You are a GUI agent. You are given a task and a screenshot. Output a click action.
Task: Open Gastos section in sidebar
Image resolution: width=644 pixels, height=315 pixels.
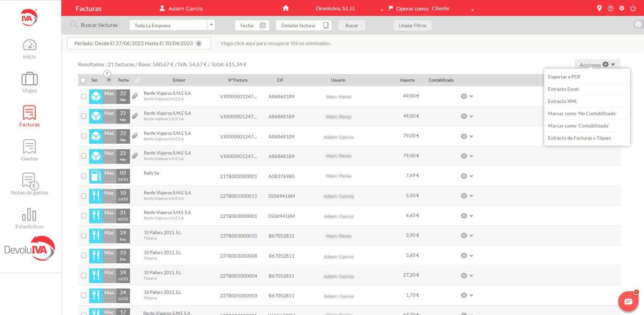click(30, 147)
